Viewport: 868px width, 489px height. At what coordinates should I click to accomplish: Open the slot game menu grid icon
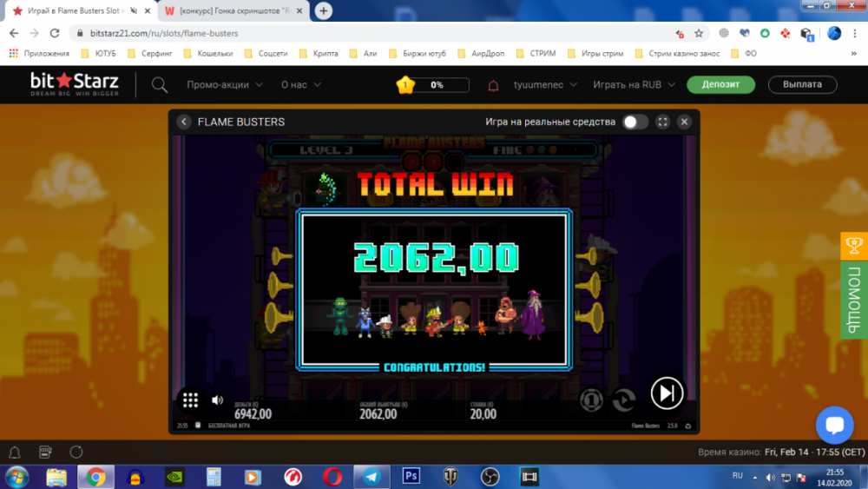[x=190, y=400]
